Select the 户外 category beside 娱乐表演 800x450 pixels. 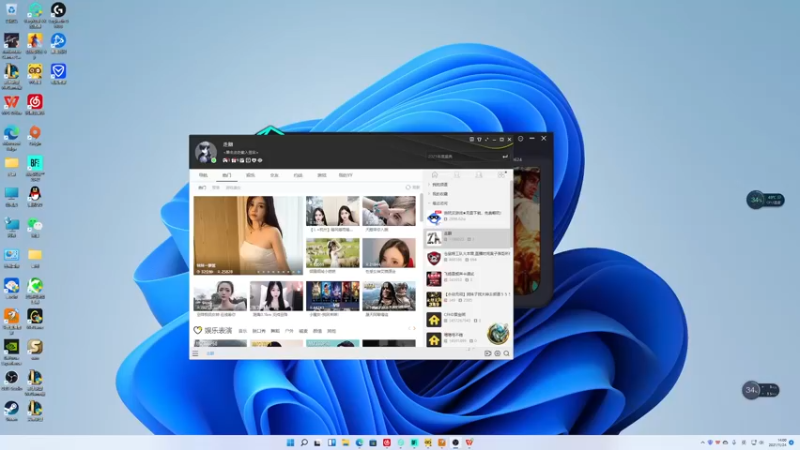(x=289, y=331)
